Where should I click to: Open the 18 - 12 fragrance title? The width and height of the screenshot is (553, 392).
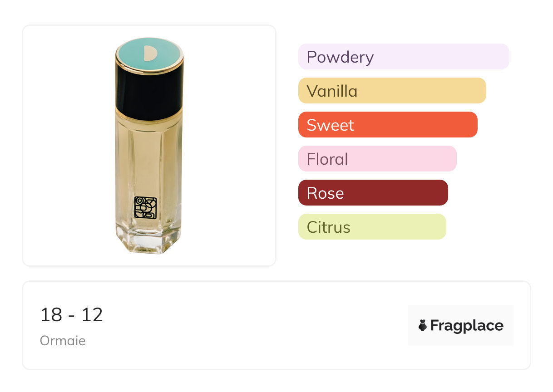pos(72,315)
